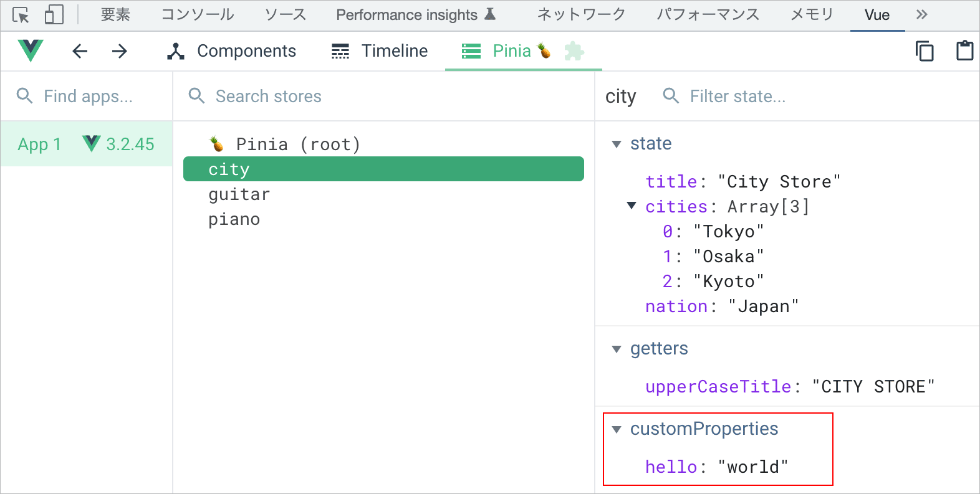Toggle the device toolbar icon
The width and height of the screenshot is (980, 494).
click(x=54, y=15)
